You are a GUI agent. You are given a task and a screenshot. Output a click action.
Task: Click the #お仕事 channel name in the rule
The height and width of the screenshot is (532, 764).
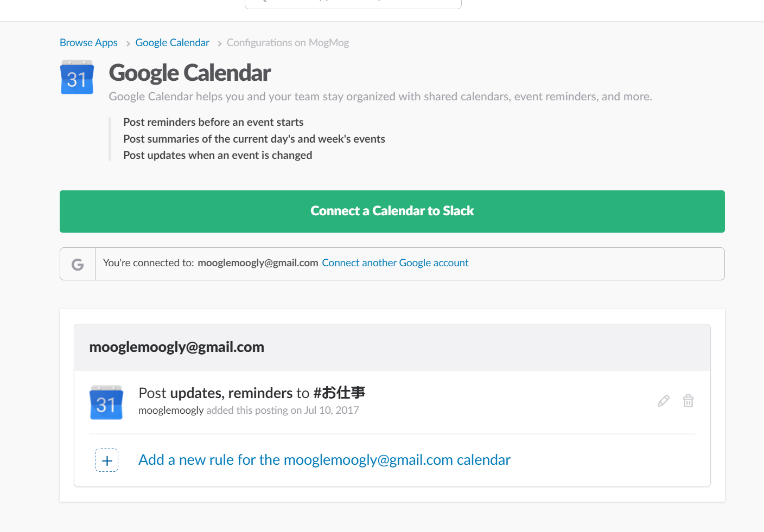339,393
